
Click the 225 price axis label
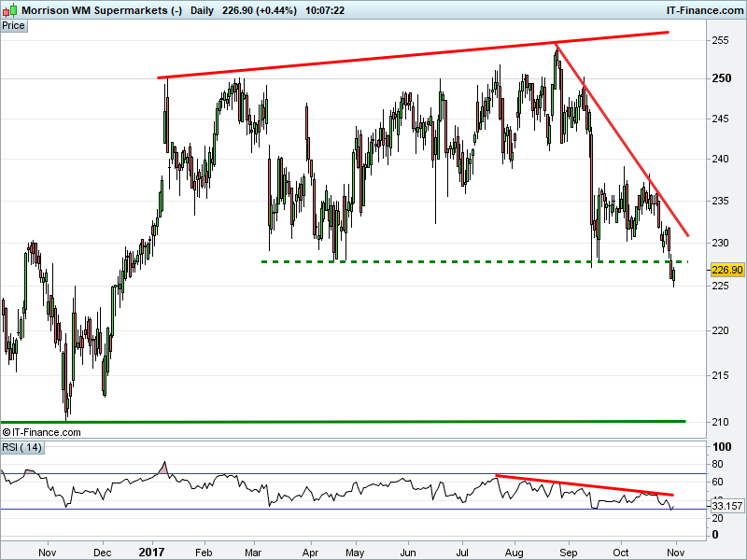pyautogui.click(x=720, y=286)
